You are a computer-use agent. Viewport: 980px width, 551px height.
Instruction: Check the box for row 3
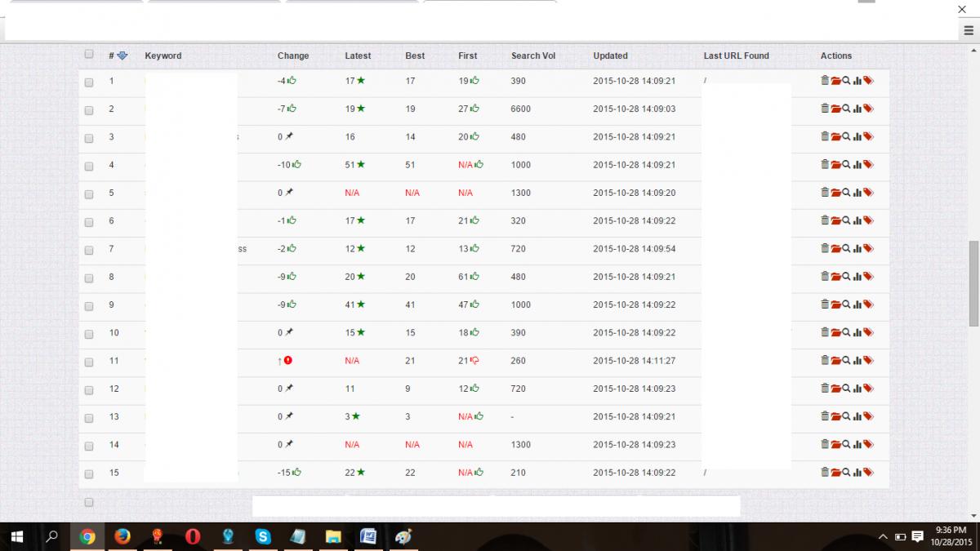89,138
